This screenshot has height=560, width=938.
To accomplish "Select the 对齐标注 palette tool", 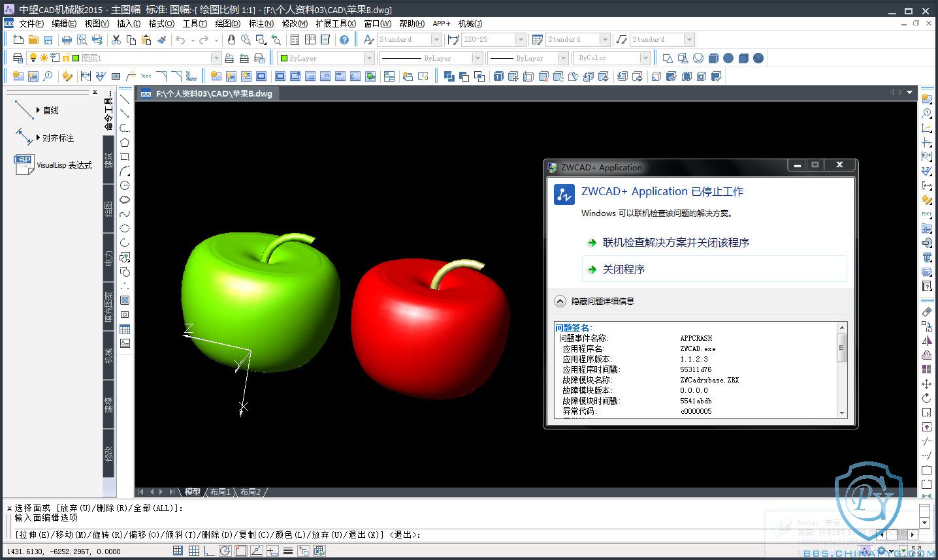I will (44, 138).
